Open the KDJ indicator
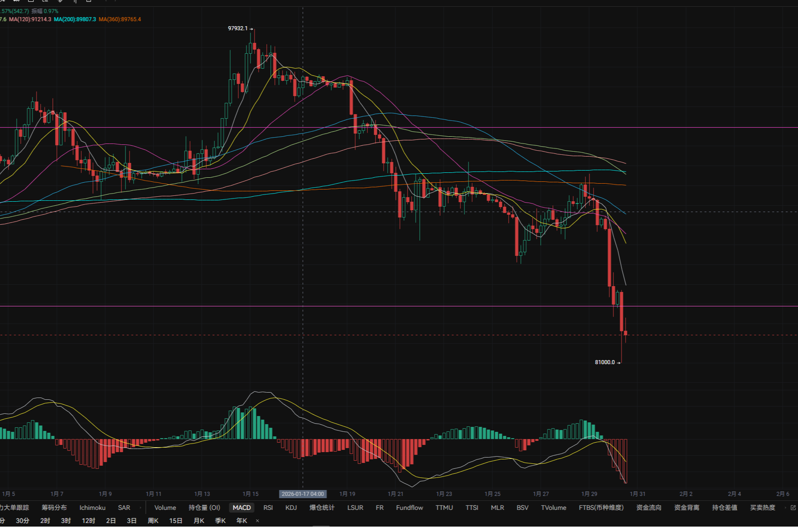Viewport: 798px width, 532px height. pyautogui.click(x=291, y=508)
